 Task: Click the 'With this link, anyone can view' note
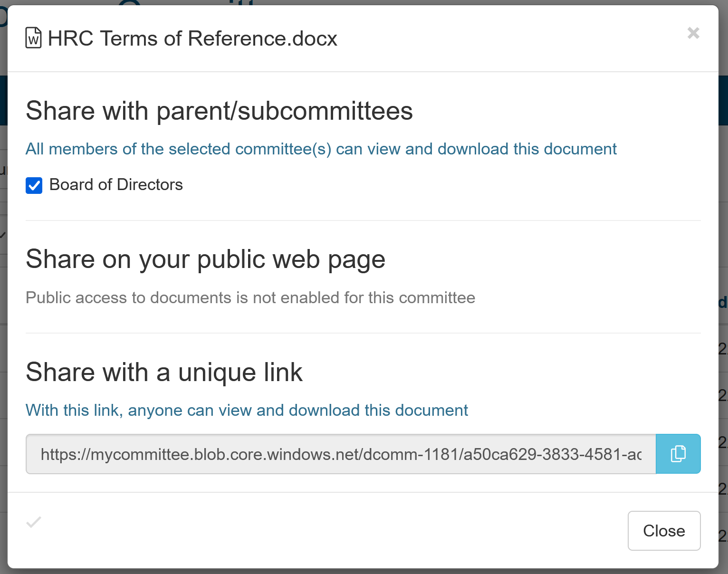pyautogui.click(x=247, y=411)
